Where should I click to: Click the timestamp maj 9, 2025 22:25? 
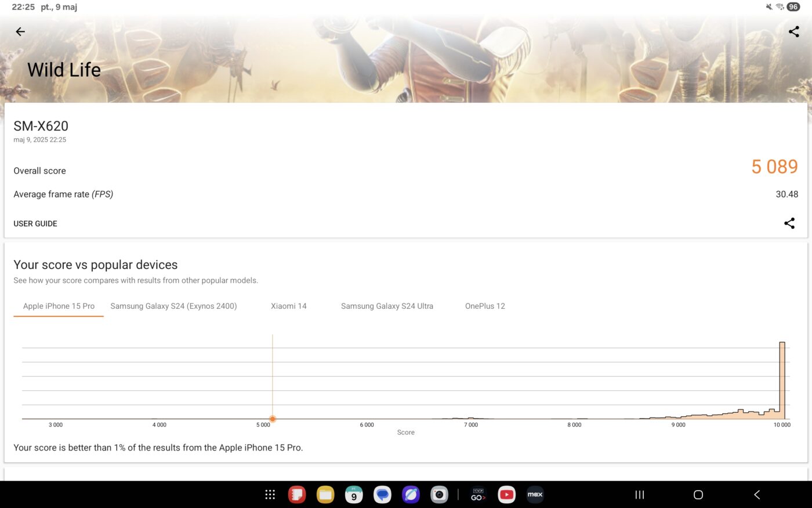(x=40, y=140)
